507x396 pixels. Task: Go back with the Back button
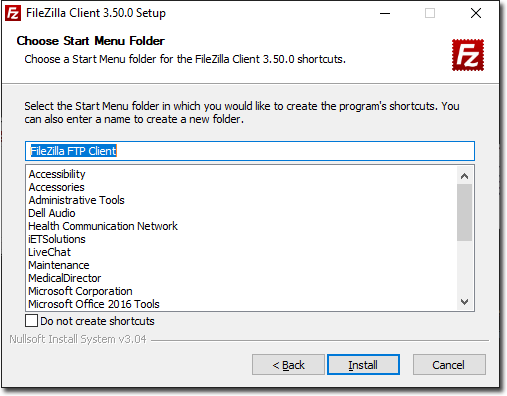point(288,365)
